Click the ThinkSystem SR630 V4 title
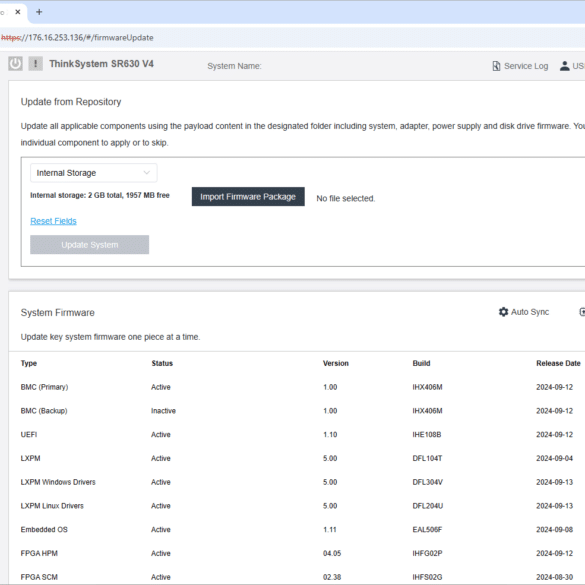Screen dimensions: 585x585 [101, 64]
